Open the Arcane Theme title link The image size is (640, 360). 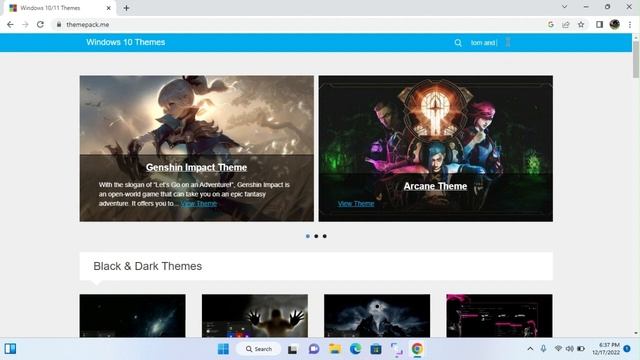click(x=435, y=186)
